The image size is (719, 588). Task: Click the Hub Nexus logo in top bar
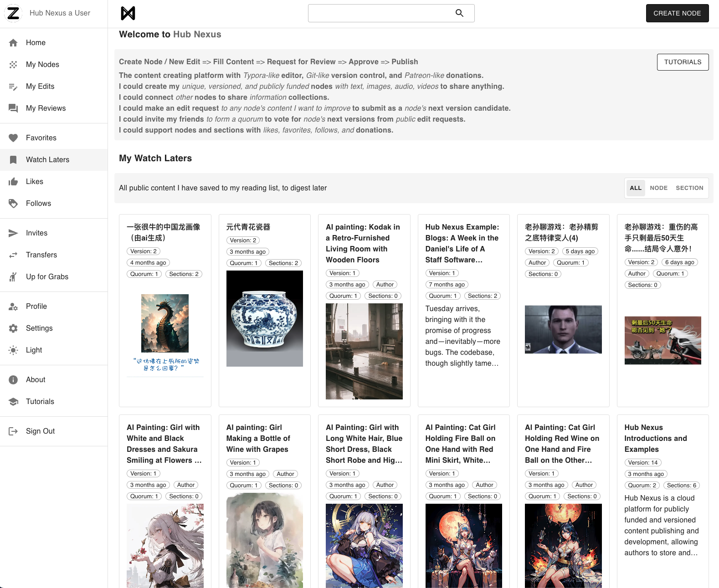tap(128, 13)
